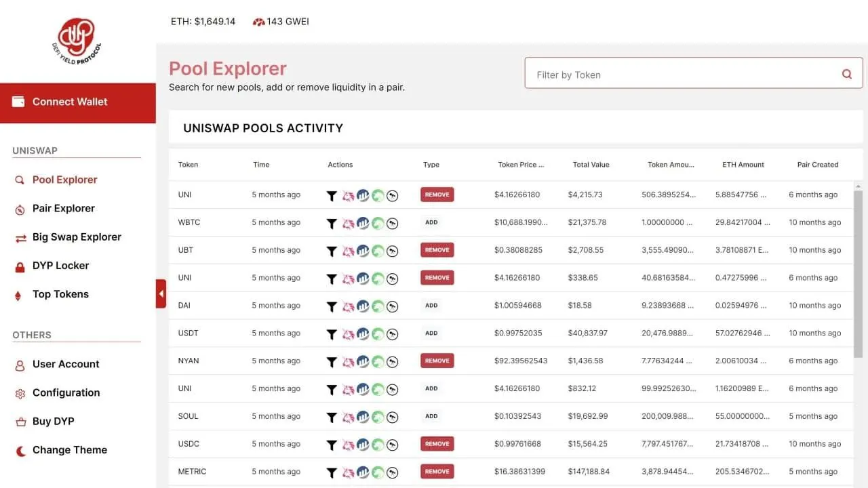Open the Buy DYP page

[x=54, y=421]
